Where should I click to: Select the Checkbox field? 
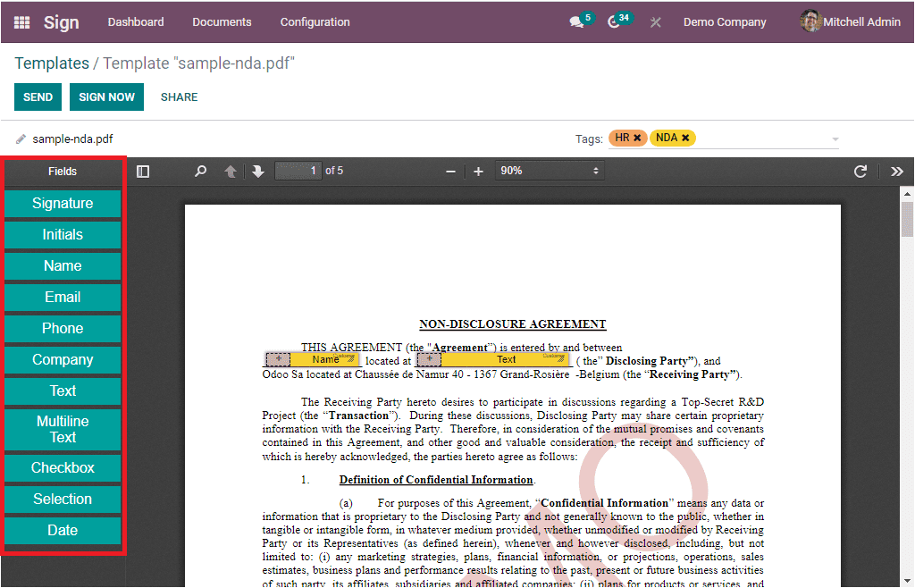(x=63, y=468)
